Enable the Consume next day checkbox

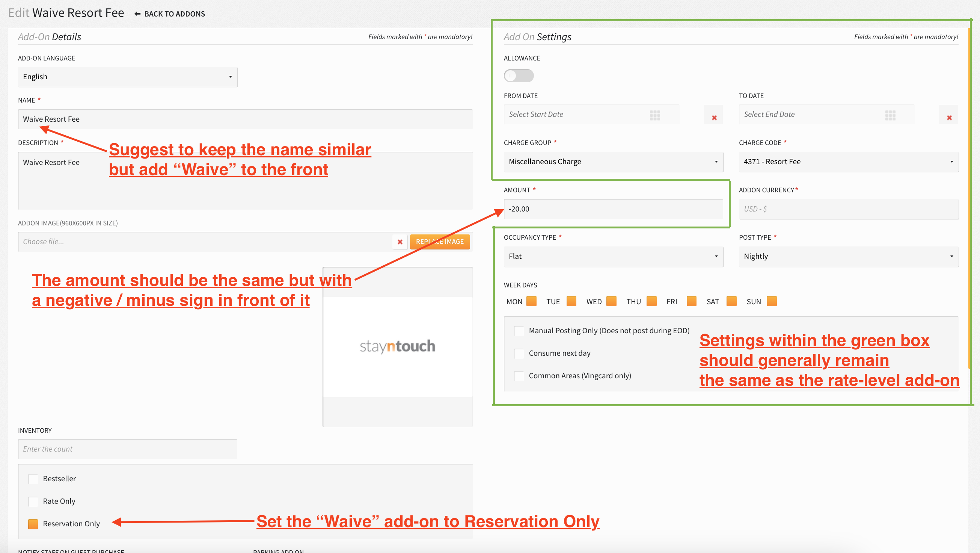[x=519, y=353]
